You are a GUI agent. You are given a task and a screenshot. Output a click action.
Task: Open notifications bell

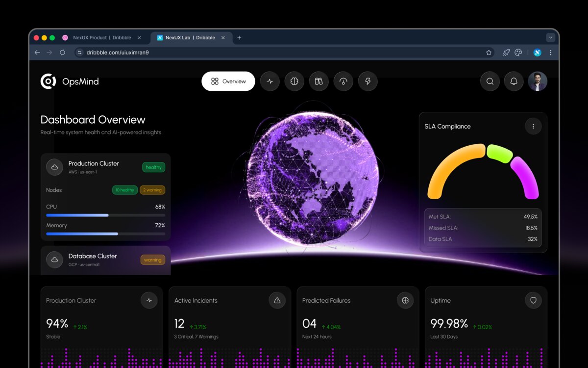click(514, 81)
